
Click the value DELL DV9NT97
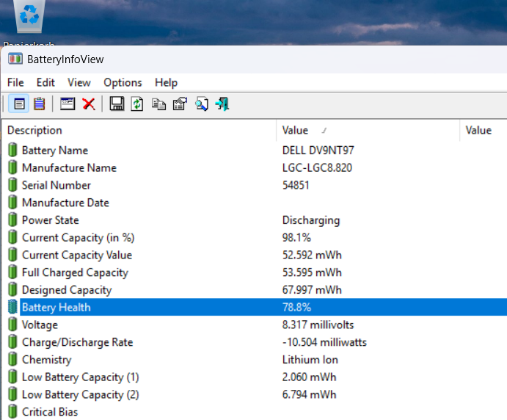[318, 150]
